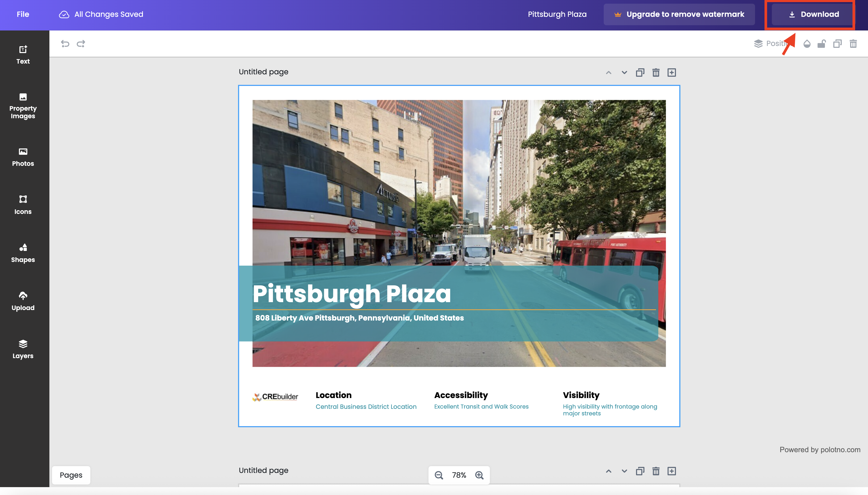The height and width of the screenshot is (495, 868).
Task: Delete the first Untitled page
Action: 655,73
